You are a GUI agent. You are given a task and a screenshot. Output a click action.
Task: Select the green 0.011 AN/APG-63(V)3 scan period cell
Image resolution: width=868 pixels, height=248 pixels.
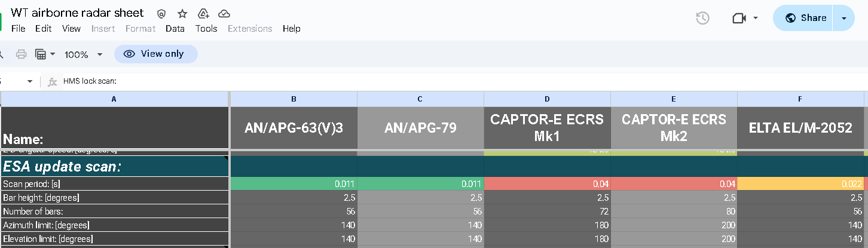(294, 184)
